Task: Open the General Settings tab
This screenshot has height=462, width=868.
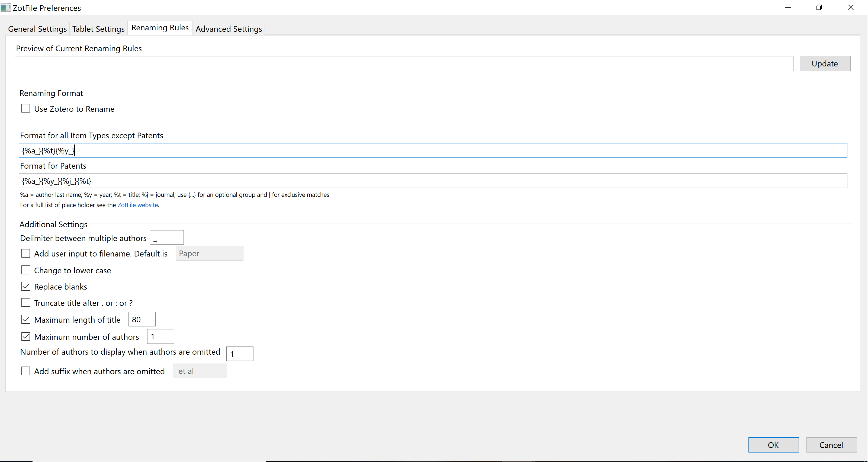Action: coord(37,29)
